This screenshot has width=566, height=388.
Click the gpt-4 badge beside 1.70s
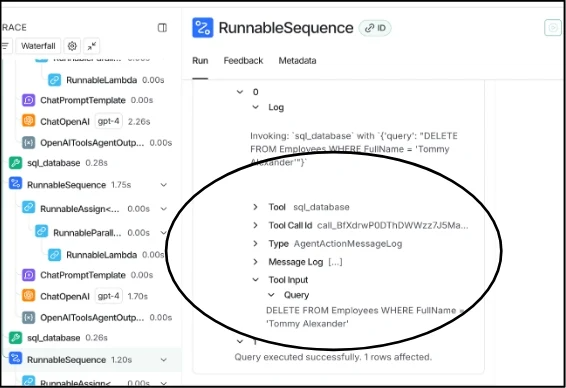point(109,296)
